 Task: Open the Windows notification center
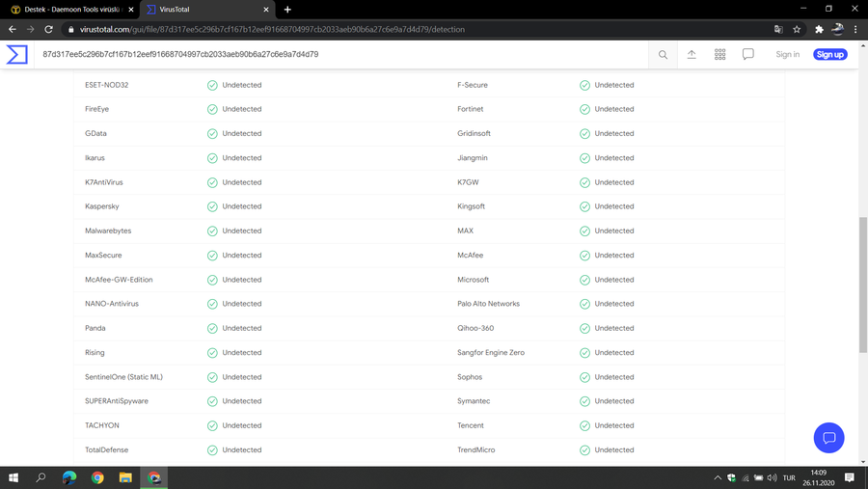849,477
